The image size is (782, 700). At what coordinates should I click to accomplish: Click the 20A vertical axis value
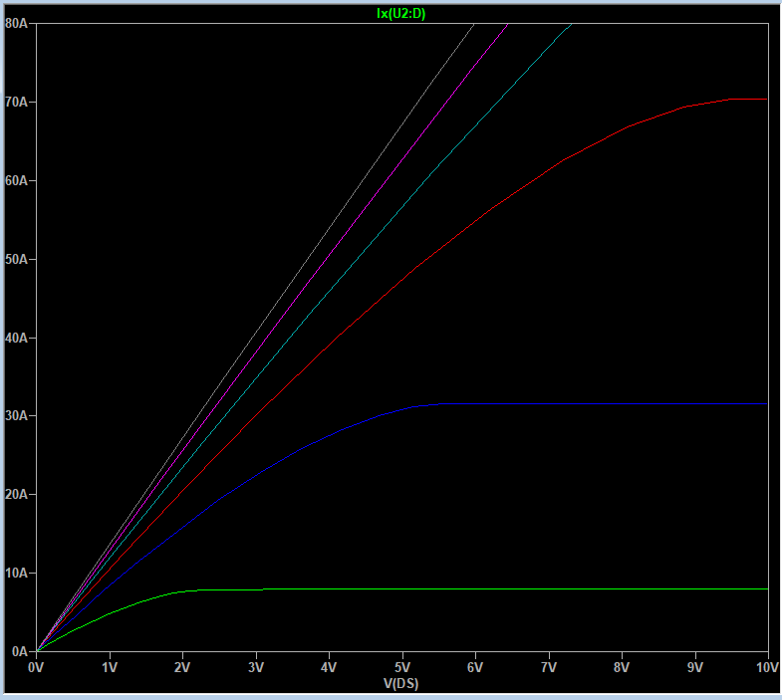tap(16, 494)
